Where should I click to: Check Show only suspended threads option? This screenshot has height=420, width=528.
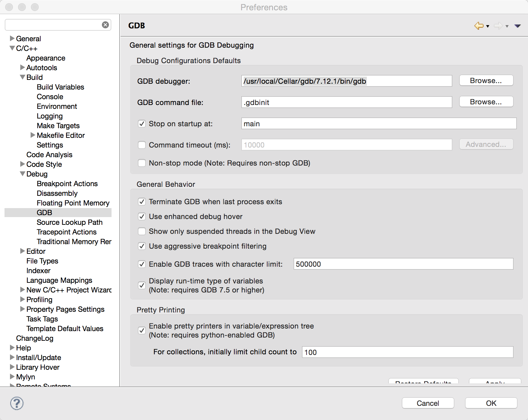(142, 231)
